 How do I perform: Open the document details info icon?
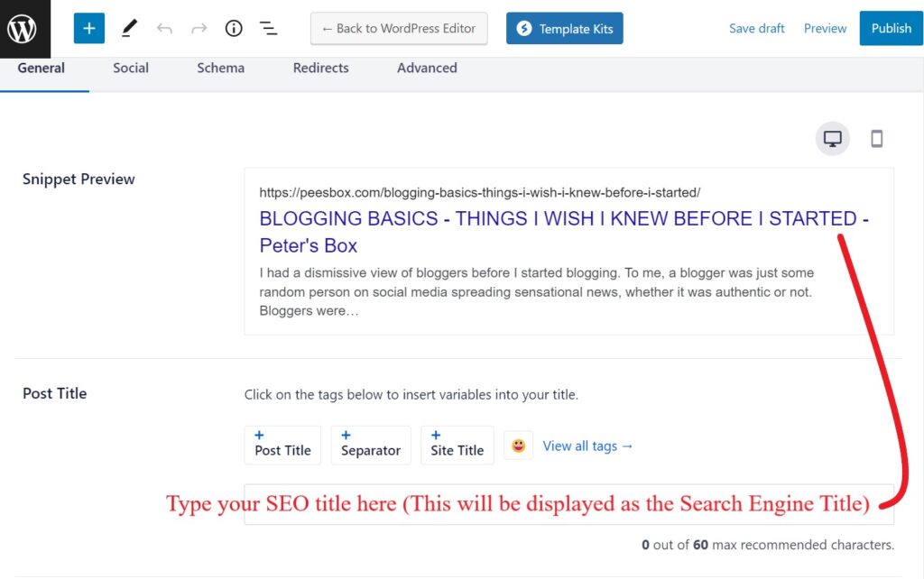click(x=234, y=28)
